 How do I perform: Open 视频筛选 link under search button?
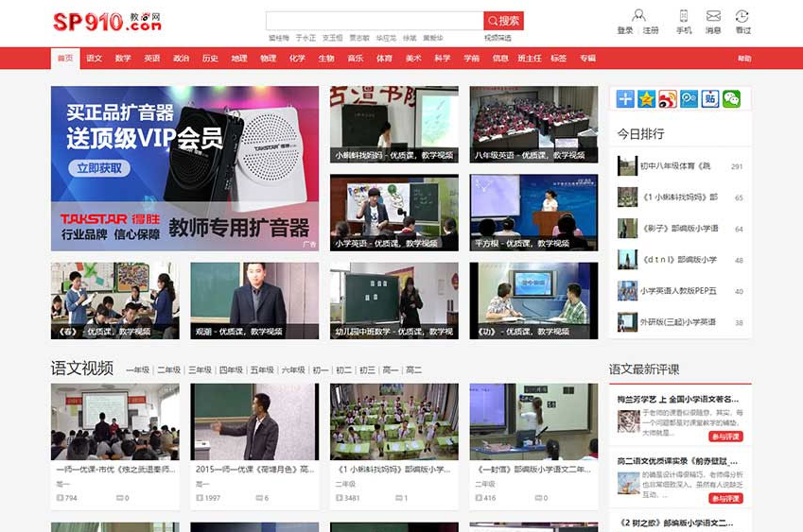[x=498, y=39]
